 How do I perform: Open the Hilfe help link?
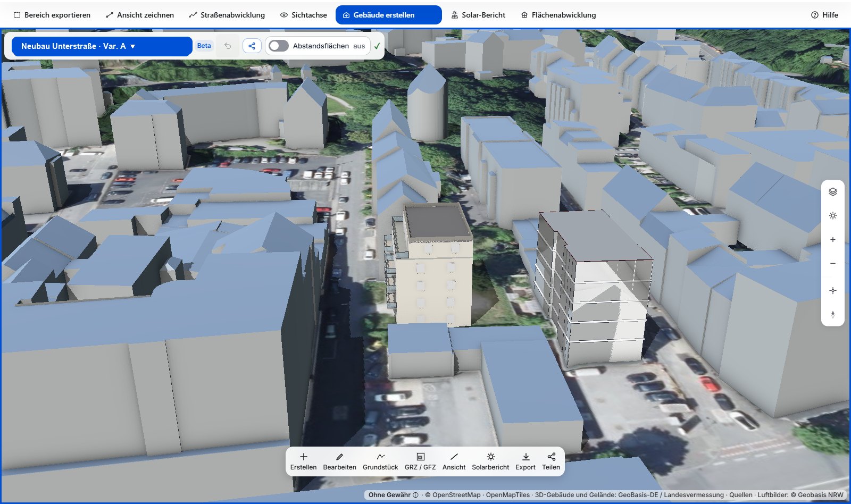[824, 15]
